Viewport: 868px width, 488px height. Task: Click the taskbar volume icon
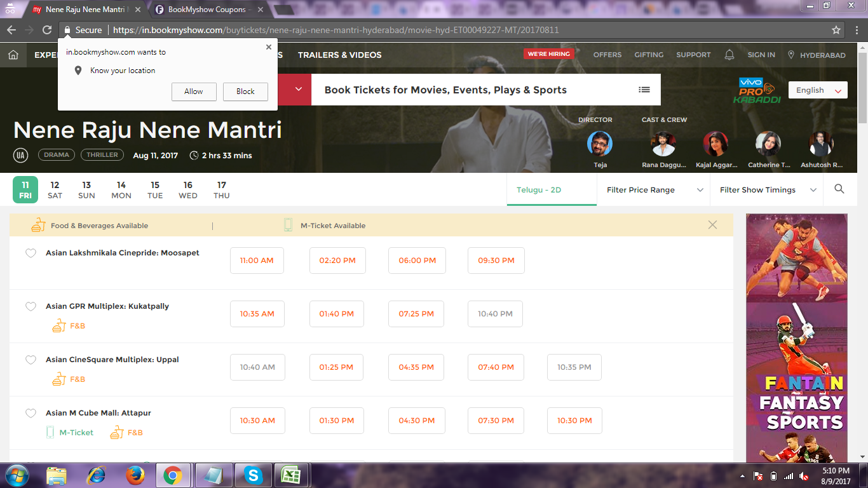[x=804, y=476]
